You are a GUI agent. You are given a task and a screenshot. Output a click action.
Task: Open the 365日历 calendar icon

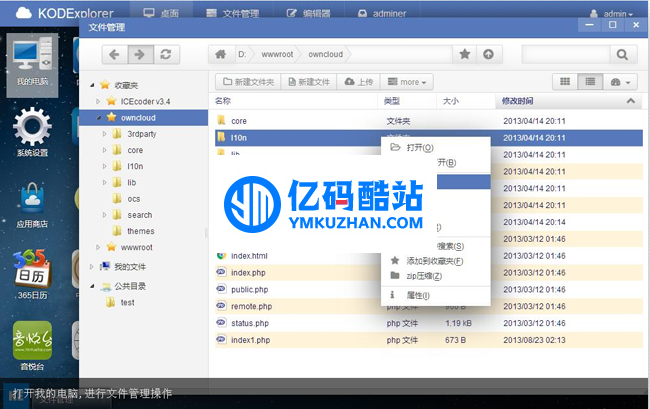tap(32, 273)
